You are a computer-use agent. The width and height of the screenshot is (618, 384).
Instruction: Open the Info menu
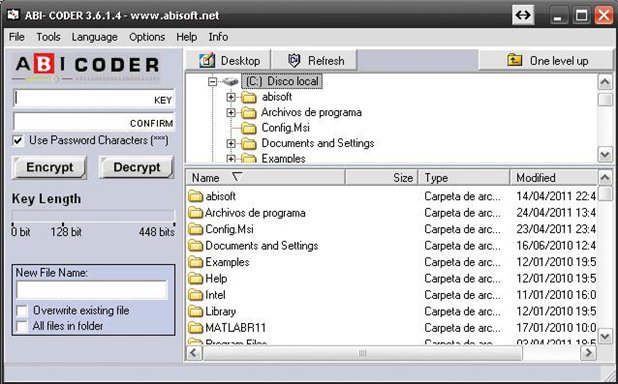tap(218, 37)
